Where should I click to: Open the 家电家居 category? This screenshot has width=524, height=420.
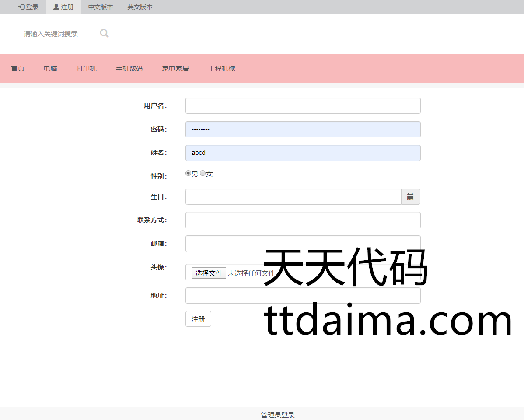coord(175,69)
